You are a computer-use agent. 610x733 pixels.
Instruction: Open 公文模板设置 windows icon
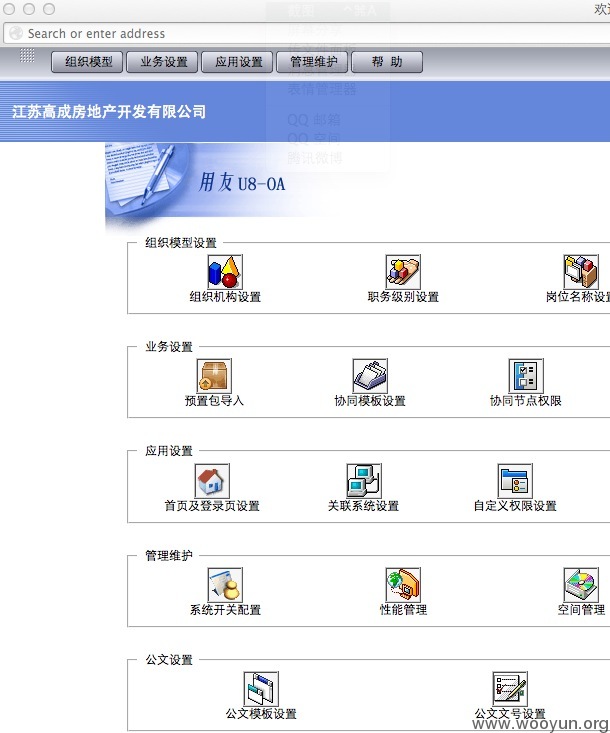point(261,689)
